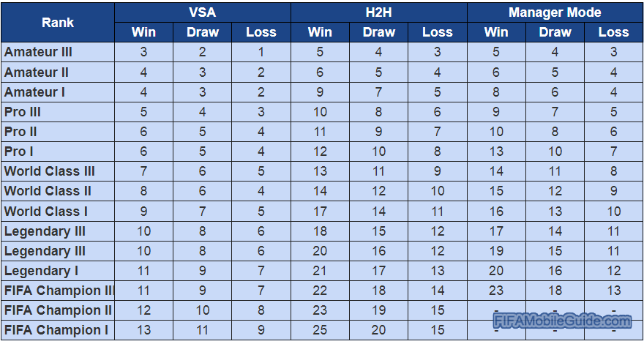Screen dimensions: 644x344
Task: Click the Rank column header
Action: pyautogui.click(x=58, y=22)
